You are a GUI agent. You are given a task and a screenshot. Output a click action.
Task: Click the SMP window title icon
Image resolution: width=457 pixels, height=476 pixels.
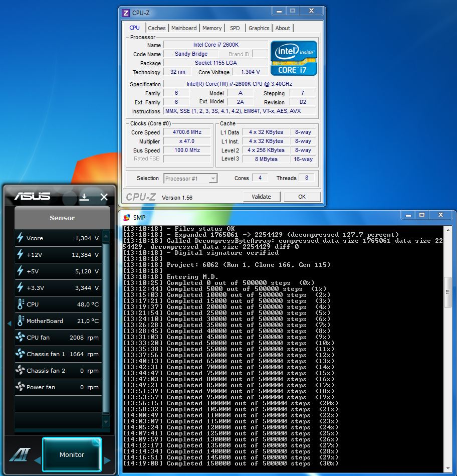(x=126, y=217)
